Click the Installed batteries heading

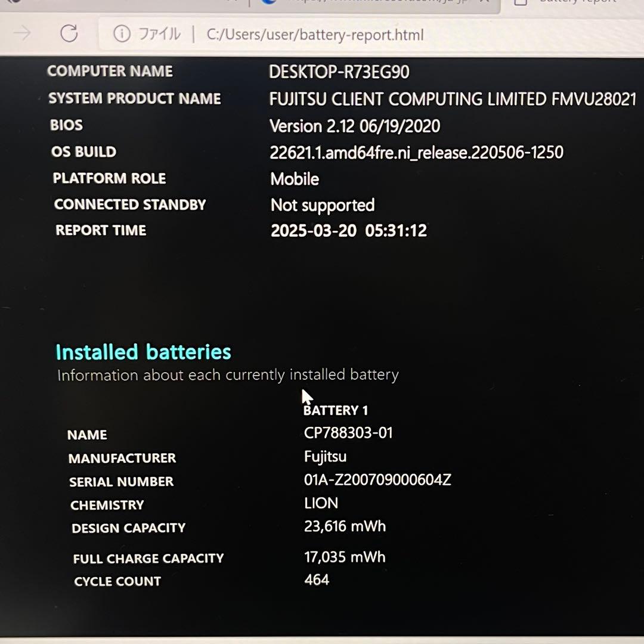[143, 352]
